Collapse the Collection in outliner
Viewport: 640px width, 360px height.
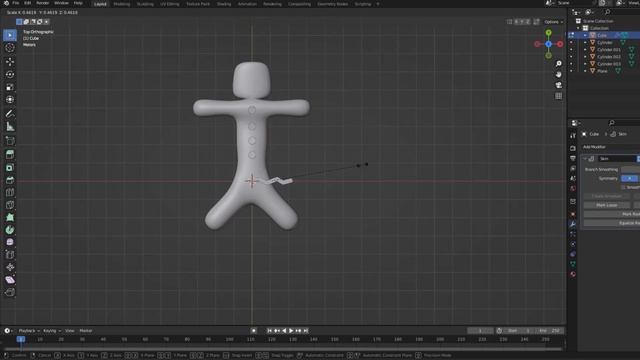coord(578,28)
